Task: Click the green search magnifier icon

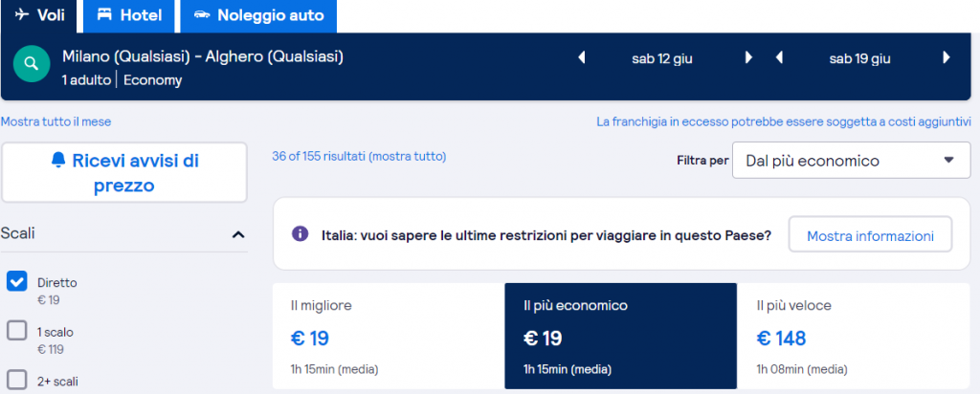Action: 32,64
